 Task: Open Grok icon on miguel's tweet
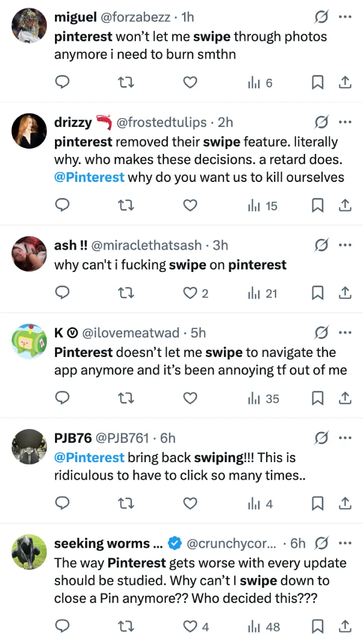(322, 17)
